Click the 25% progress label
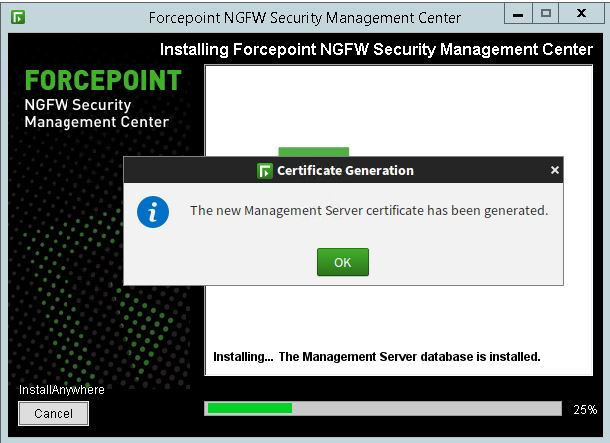Screen dimensions: 610x443 [x=585, y=410]
